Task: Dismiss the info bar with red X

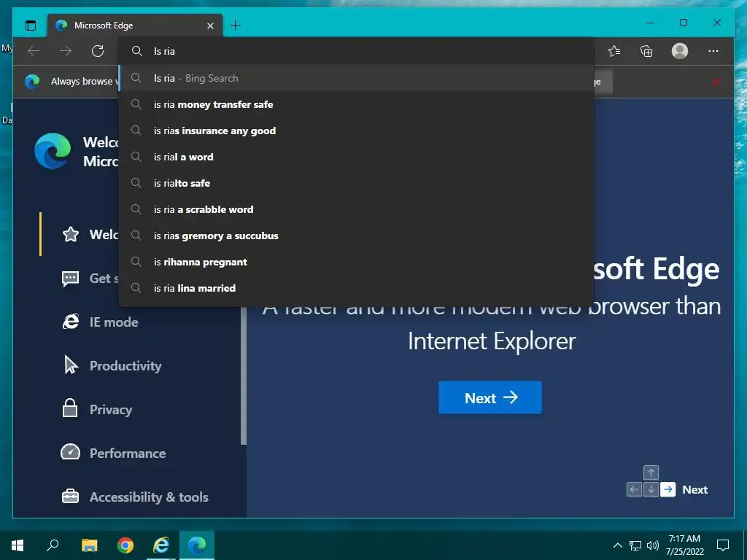Action: pos(716,82)
